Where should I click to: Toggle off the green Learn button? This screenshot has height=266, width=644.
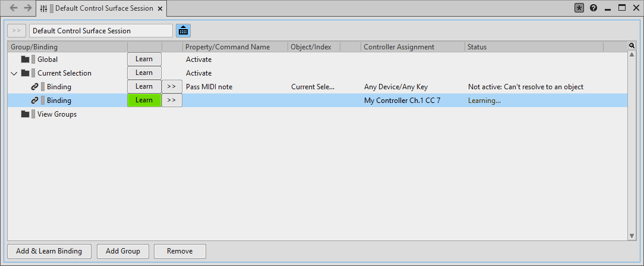144,100
